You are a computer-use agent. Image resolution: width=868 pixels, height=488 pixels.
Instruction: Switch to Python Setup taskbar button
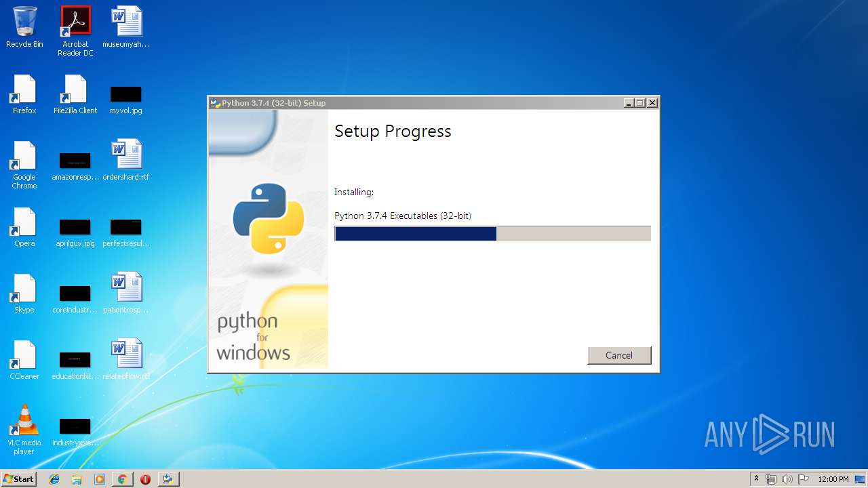(168, 479)
